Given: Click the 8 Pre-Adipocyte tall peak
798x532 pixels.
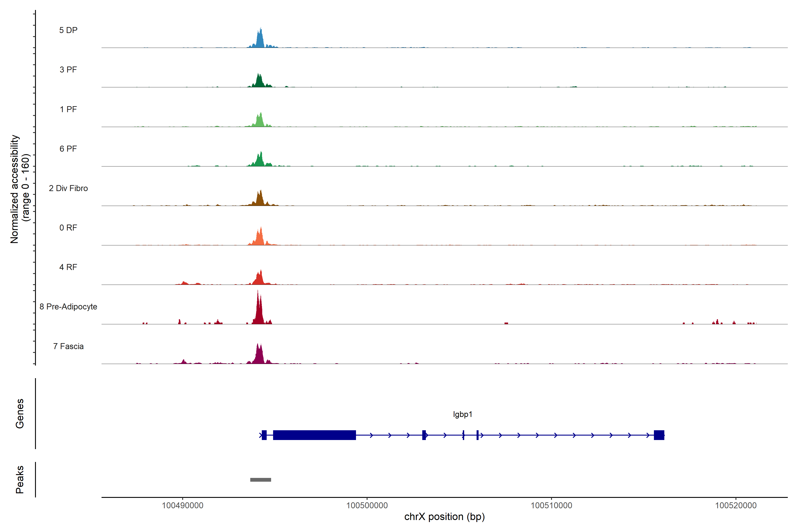Looking at the screenshot, I should click(259, 311).
